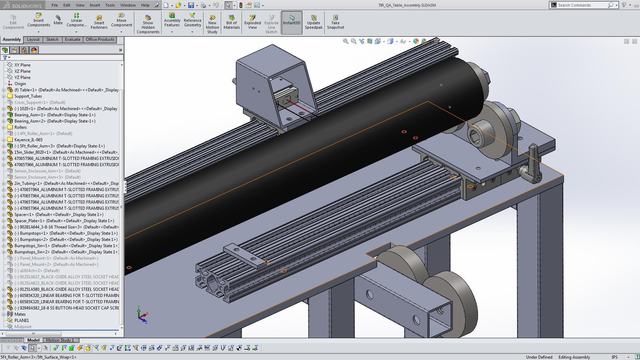
Task: Select the Origin tree item
Action: [x=20, y=84]
